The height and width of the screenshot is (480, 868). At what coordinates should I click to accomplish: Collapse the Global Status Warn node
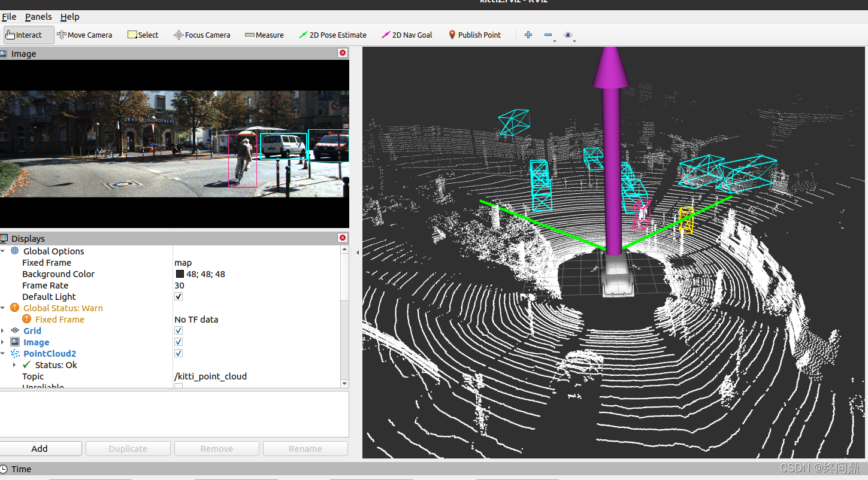3,308
